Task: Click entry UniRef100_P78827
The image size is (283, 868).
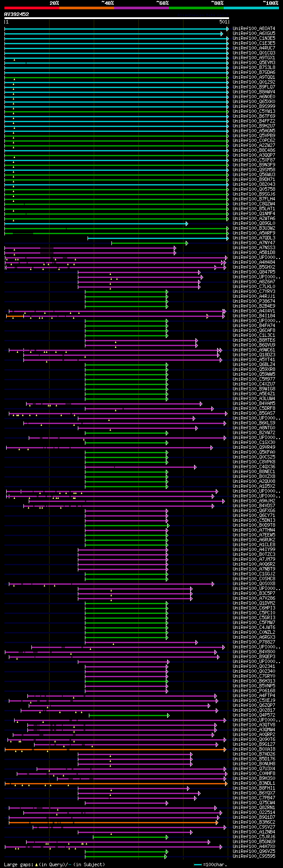Action: click(254, 642)
